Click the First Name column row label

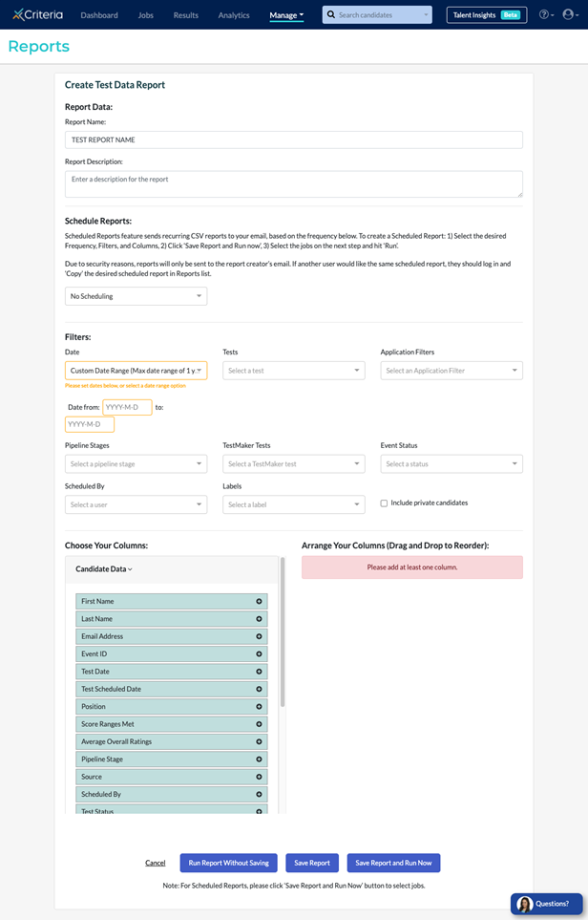97,602
